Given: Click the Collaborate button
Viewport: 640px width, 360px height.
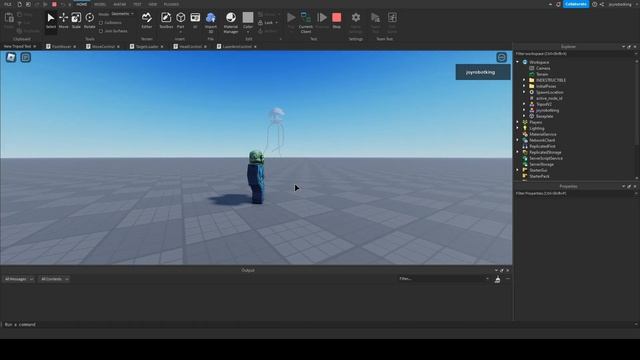Looking at the screenshot, I should [x=576, y=4].
